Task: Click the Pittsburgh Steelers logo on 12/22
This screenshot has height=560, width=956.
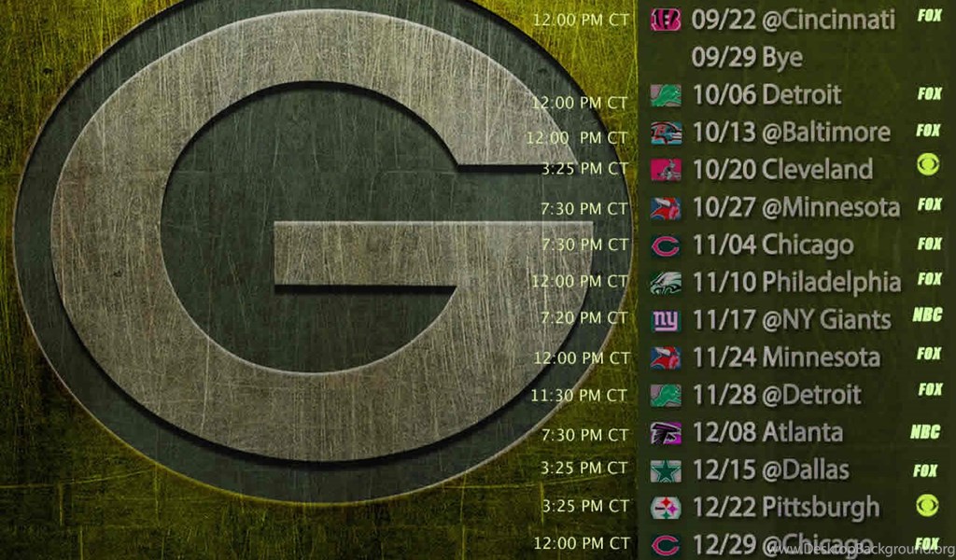Action: 666,508
